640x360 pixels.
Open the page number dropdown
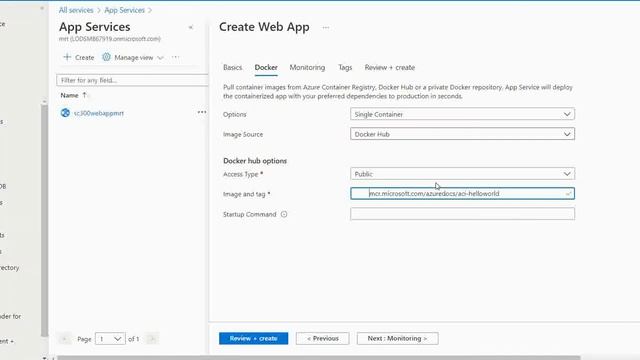pyautogui.click(x=110, y=339)
